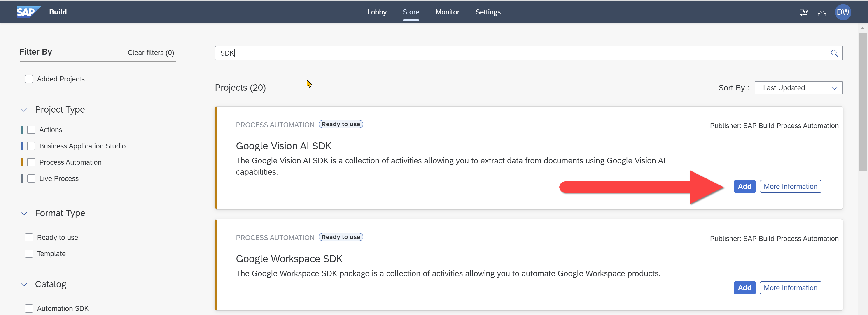Tick the Ready to use checkbox
Image resolution: width=868 pixels, height=315 pixels.
point(29,238)
